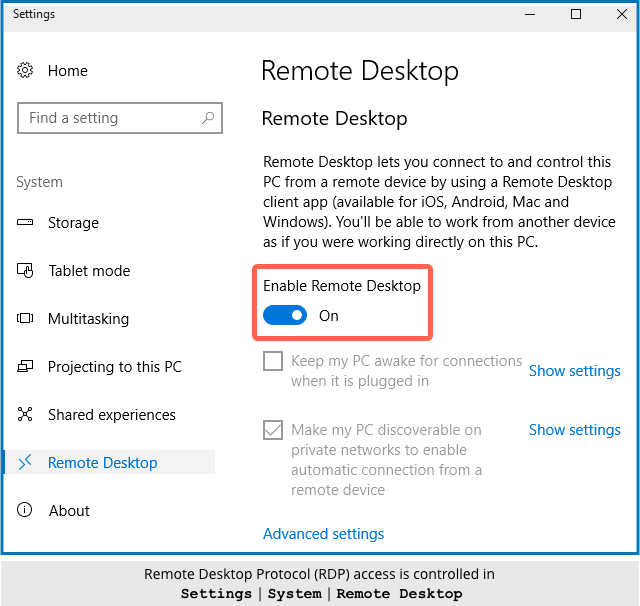Open Show settings for PC awake option
Image resolution: width=640 pixels, height=606 pixels.
[574, 371]
